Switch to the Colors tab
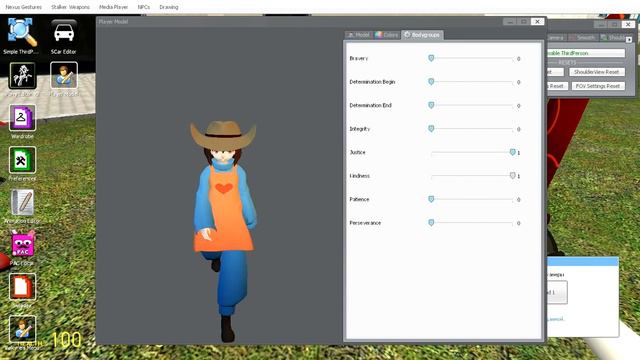The image size is (640, 360). tap(386, 35)
